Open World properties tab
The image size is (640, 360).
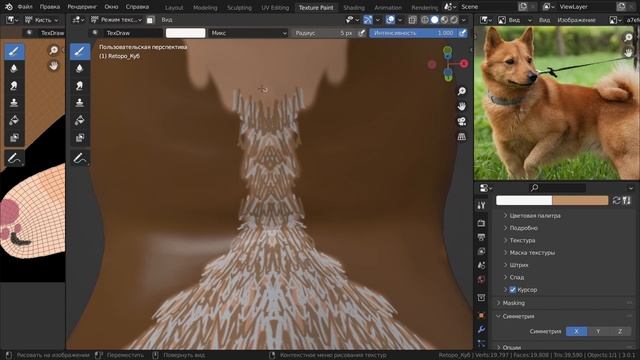(x=481, y=280)
